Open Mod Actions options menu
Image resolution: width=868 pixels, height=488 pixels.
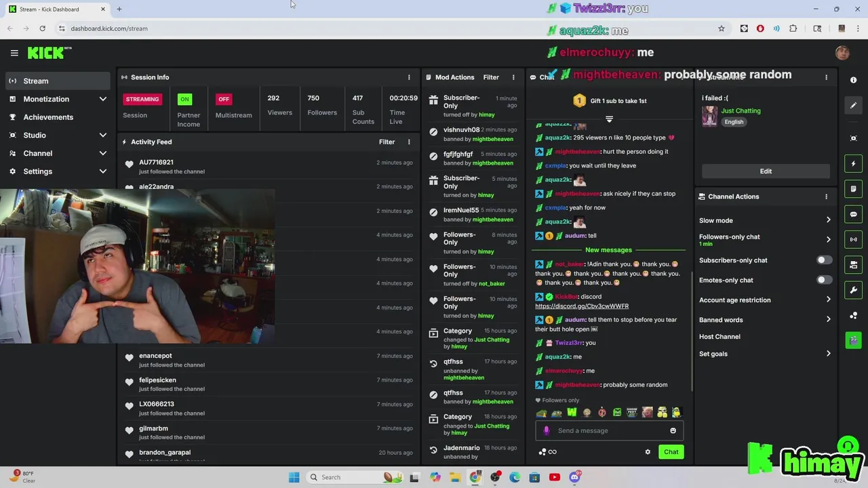click(513, 77)
